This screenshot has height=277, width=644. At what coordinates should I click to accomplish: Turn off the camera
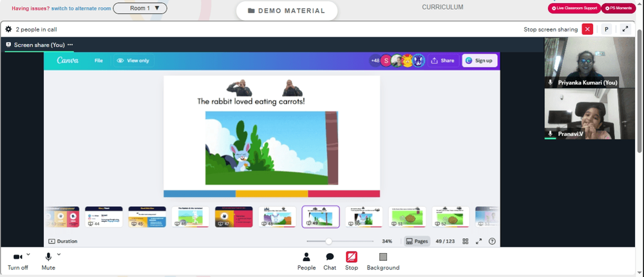pos(17,262)
